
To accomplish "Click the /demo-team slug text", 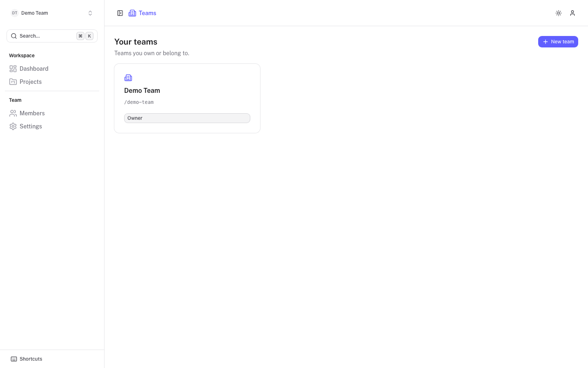I will [139, 102].
